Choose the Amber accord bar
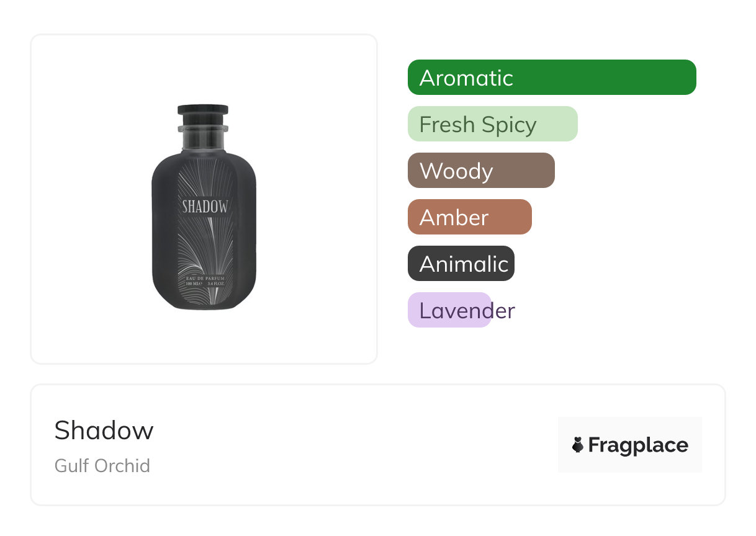The image size is (756, 536). (469, 217)
